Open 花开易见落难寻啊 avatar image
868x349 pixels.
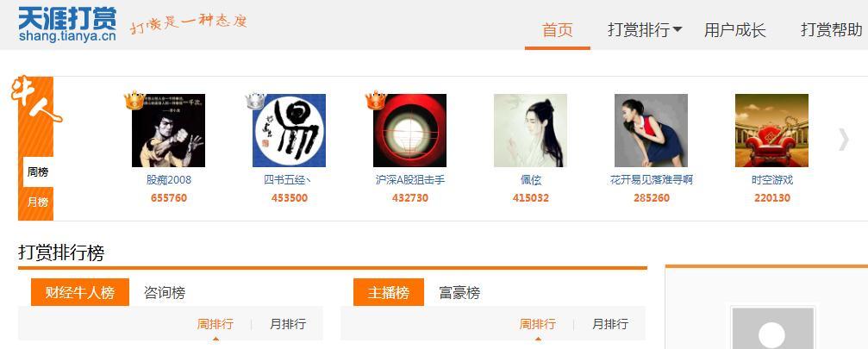651,130
